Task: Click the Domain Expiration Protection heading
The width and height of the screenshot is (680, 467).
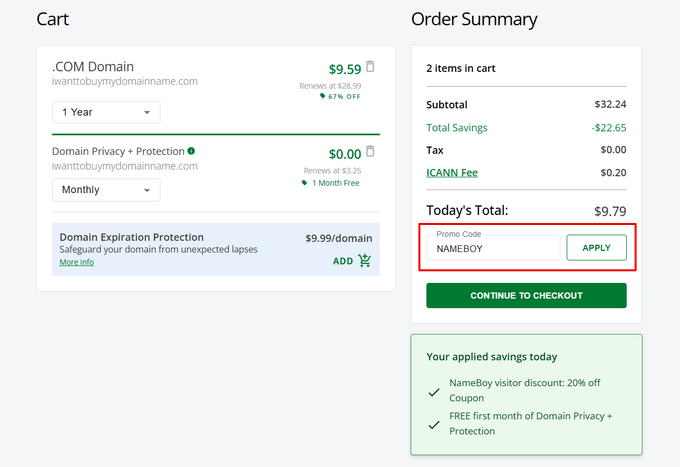Action: coord(131,237)
